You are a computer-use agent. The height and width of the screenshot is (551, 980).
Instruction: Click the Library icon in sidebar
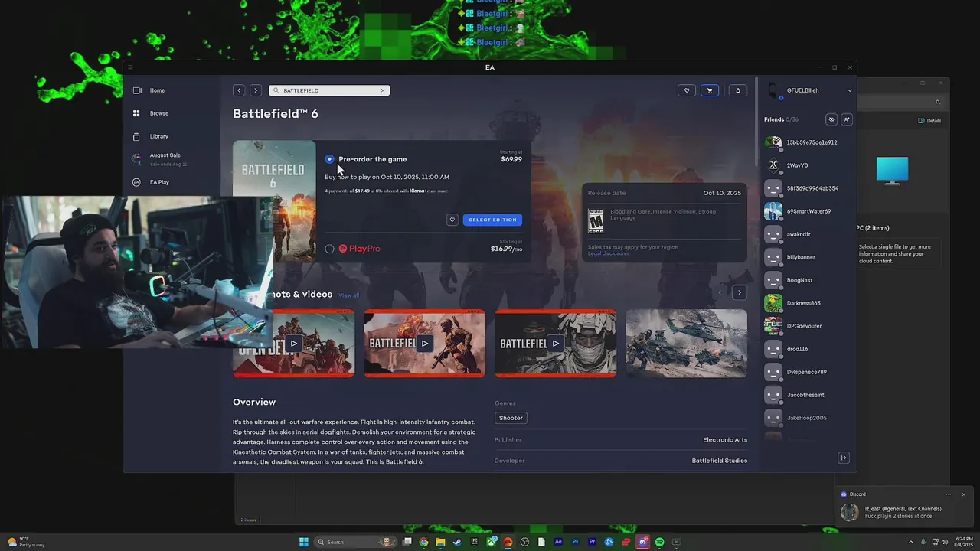point(136,136)
